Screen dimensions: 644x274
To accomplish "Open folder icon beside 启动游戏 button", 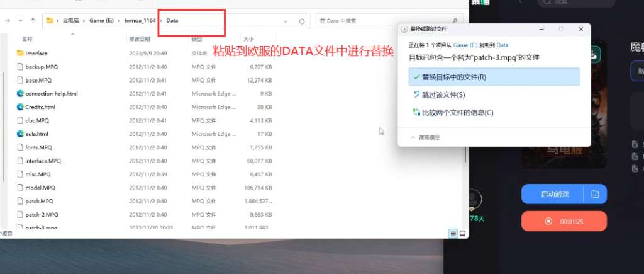I will (595, 194).
